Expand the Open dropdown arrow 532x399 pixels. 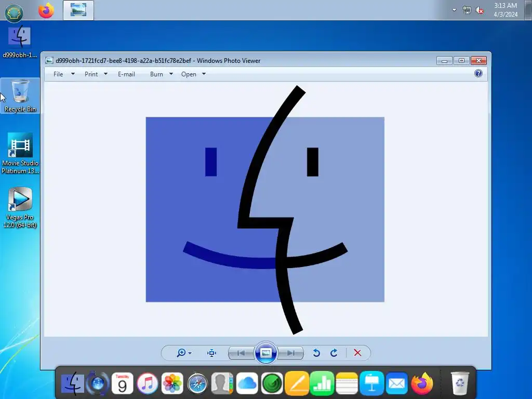[204, 74]
